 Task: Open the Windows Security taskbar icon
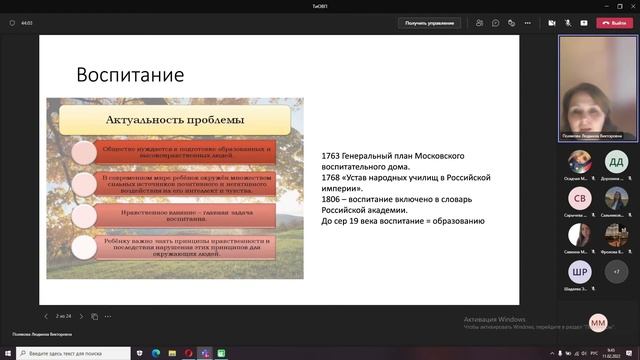coord(140,353)
